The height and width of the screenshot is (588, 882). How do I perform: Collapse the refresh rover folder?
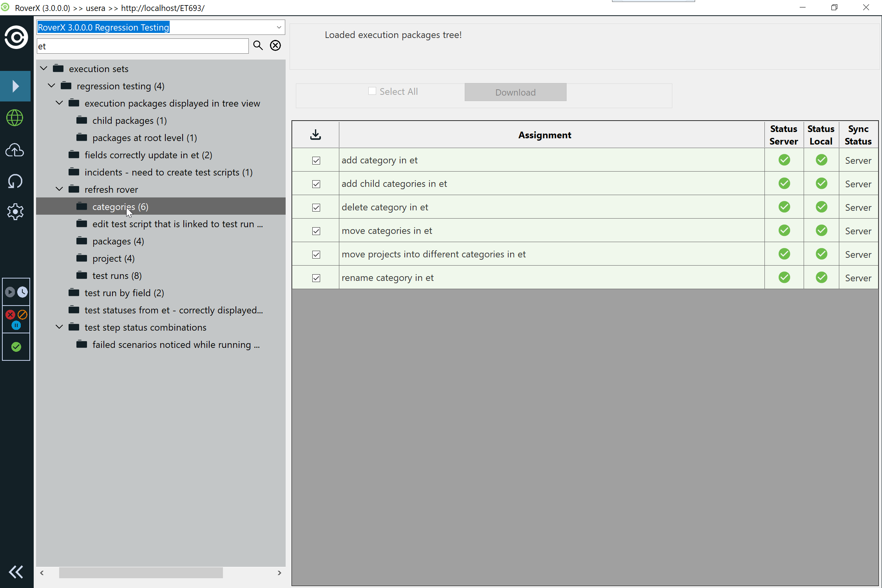tap(59, 189)
